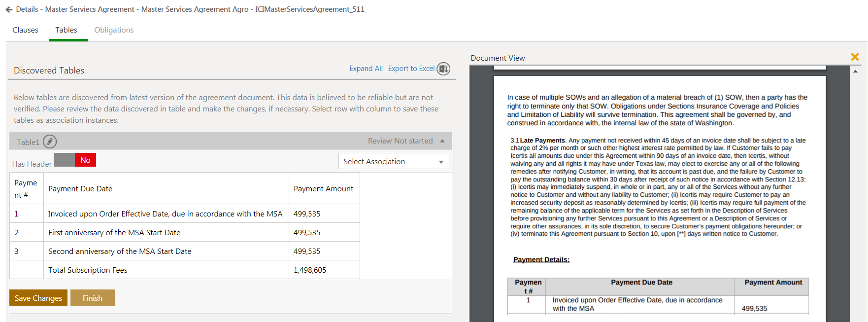Close the Document View with orange X

pyautogui.click(x=855, y=57)
